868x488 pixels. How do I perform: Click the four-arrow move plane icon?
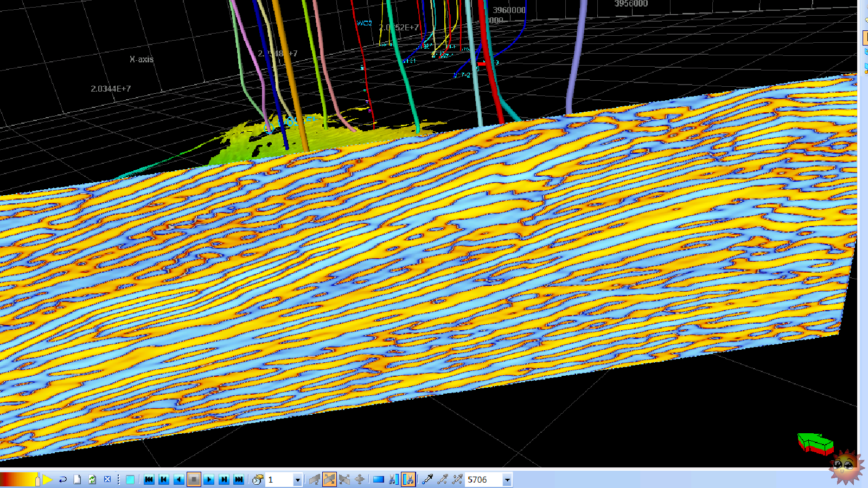360,479
